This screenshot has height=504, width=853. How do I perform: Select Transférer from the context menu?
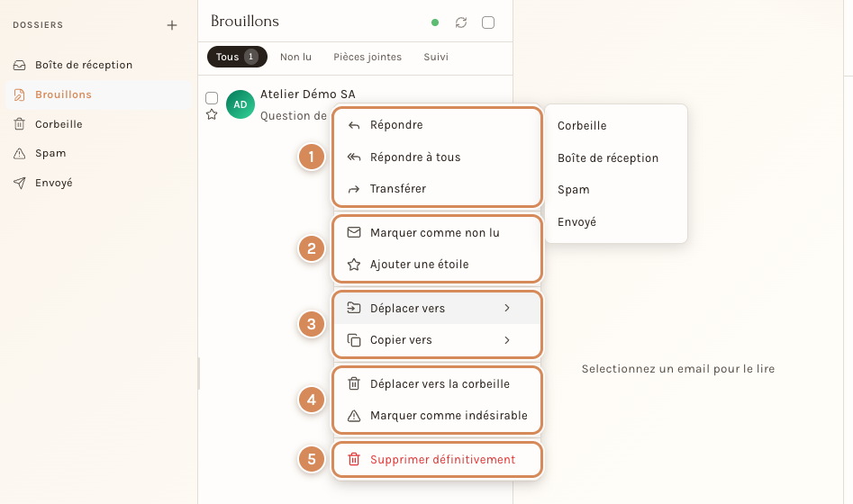(x=438, y=189)
